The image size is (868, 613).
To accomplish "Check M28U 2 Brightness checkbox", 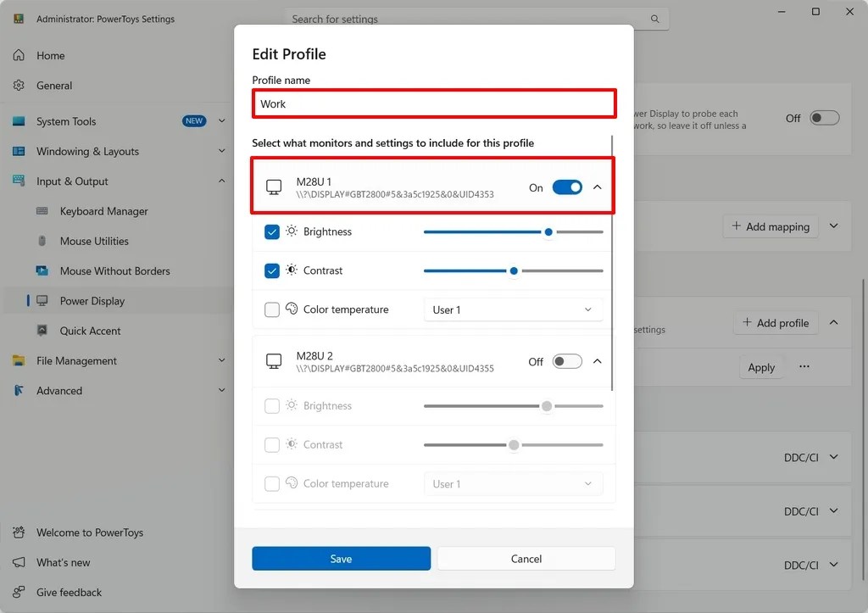I will (x=272, y=405).
